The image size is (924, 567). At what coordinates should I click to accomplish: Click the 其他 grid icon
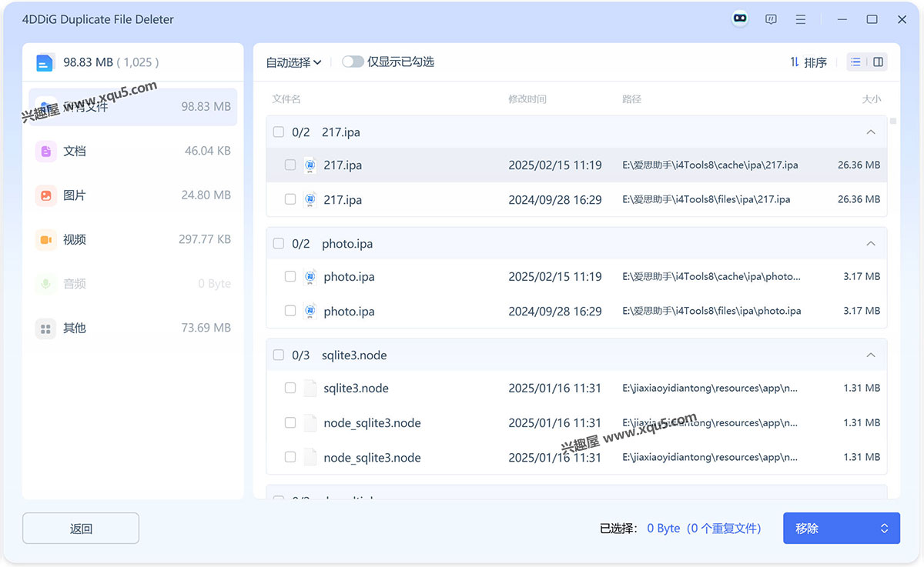[46, 329]
